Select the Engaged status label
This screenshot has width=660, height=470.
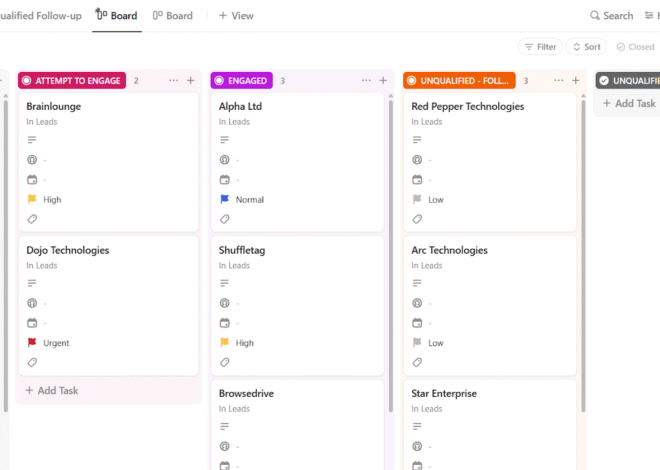pyautogui.click(x=242, y=80)
